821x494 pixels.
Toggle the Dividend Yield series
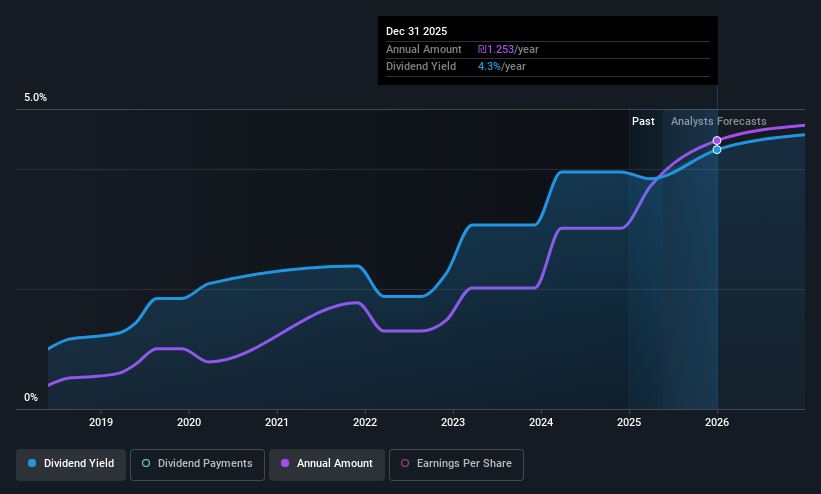click(71, 464)
